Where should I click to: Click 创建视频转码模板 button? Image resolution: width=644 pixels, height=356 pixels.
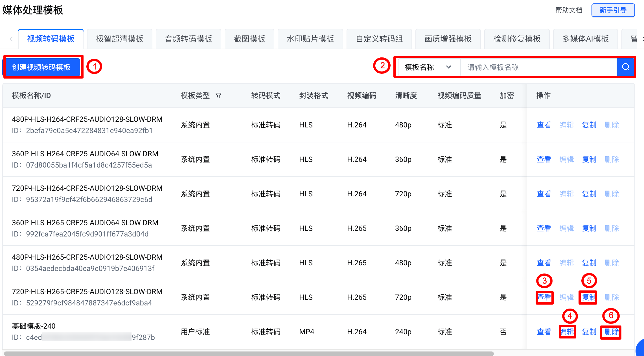point(41,67)
